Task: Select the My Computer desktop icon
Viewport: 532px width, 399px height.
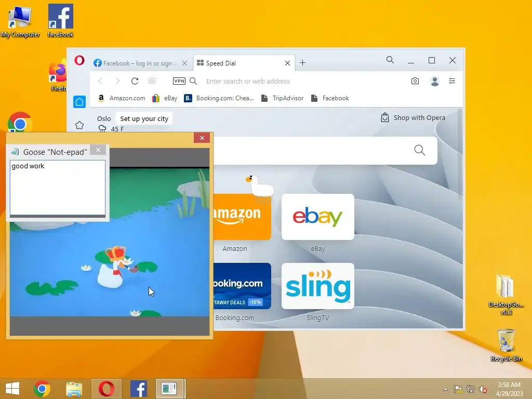Action: coord(20,21)
